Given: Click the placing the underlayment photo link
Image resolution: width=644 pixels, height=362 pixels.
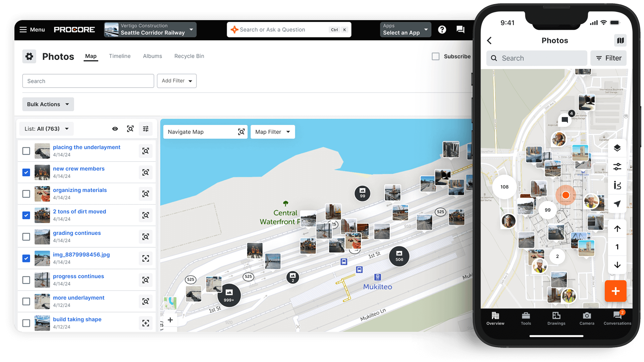Looking at the screenshot, I should pos(87,147).
